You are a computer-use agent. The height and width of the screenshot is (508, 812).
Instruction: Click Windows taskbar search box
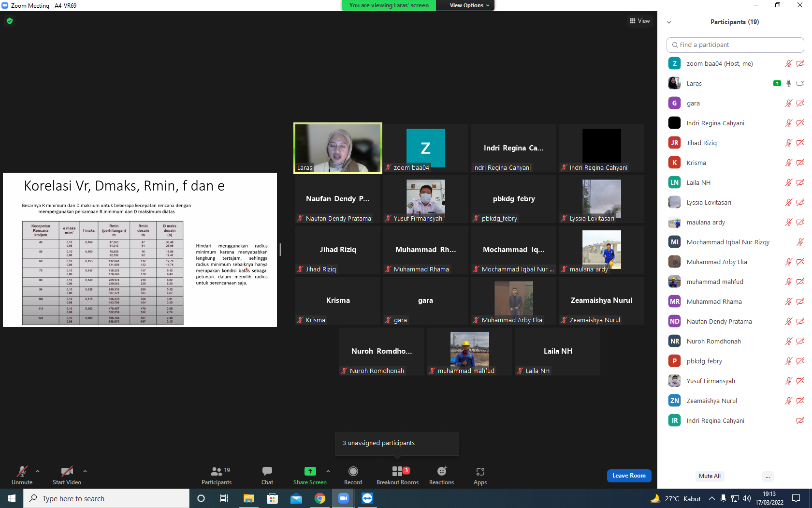[106, 498]
